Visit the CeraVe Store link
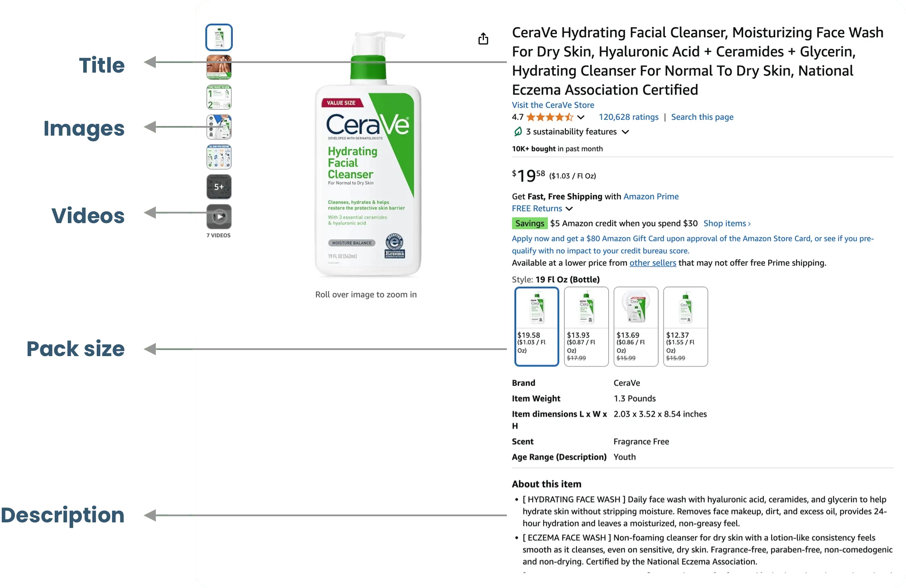 tap(553, 105)
